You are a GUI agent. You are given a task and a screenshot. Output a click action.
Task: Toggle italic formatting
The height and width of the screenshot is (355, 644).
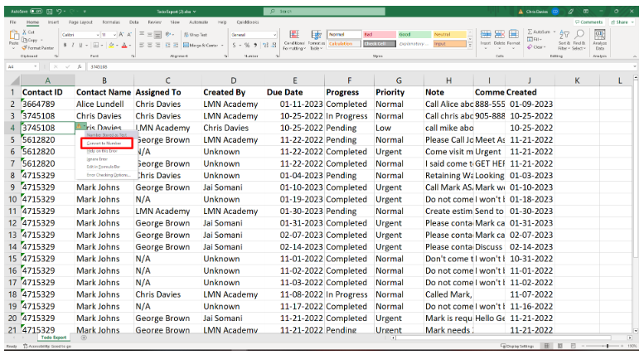(x=72, y=45)
